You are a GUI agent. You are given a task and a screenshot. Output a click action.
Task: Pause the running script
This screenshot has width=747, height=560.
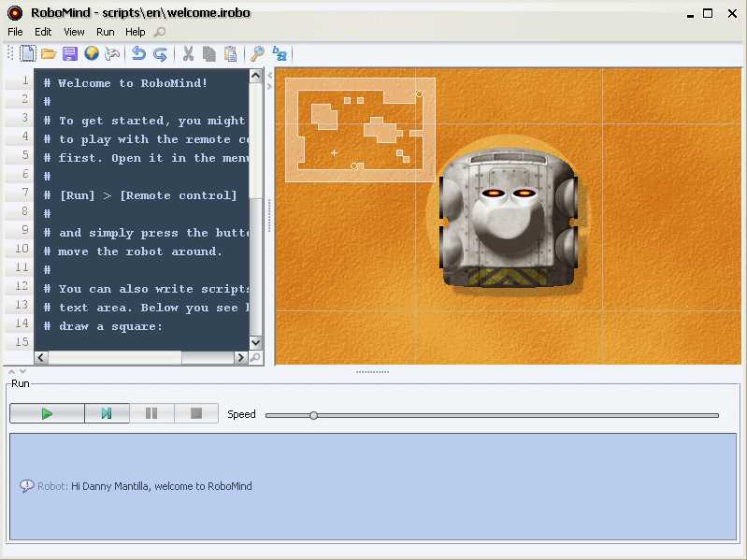[151, 413]
